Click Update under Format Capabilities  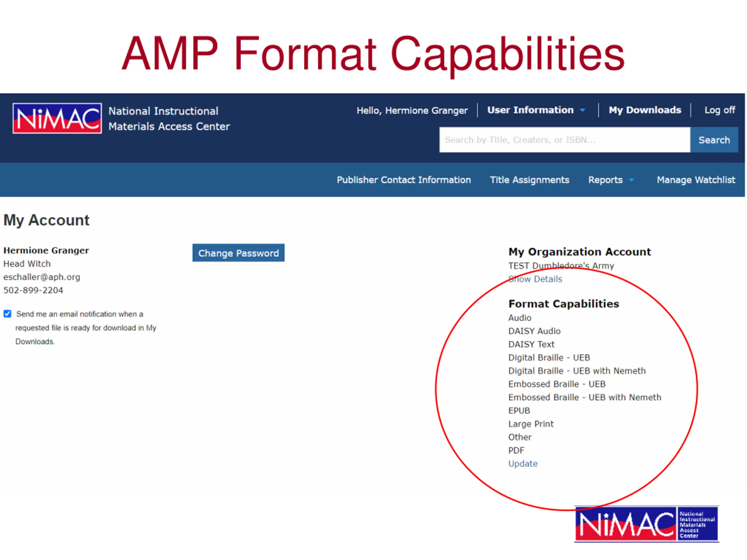[x=523, y=464]
